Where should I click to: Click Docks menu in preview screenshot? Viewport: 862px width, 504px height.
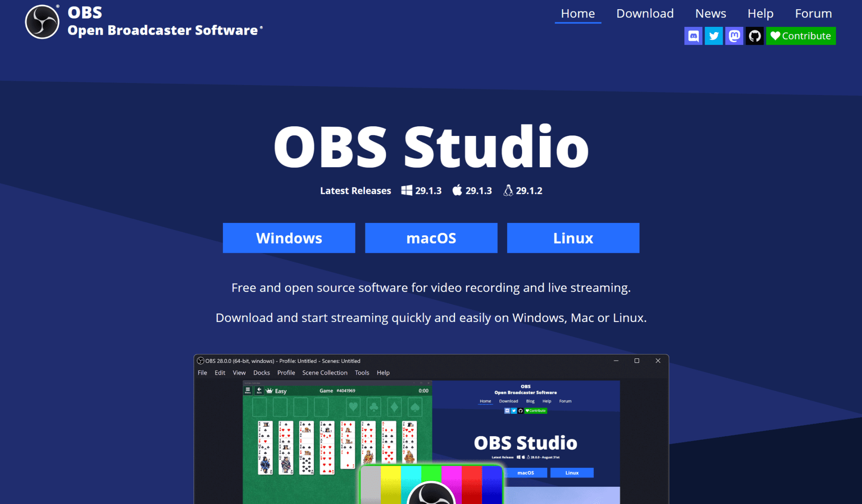coord(262,373)
